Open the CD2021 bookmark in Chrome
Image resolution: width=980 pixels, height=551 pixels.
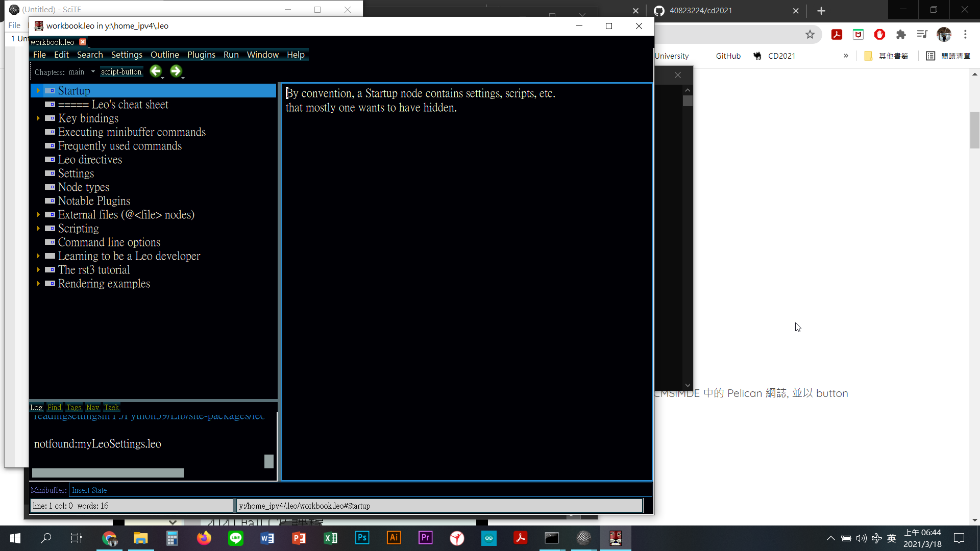[x=774, y=56]
